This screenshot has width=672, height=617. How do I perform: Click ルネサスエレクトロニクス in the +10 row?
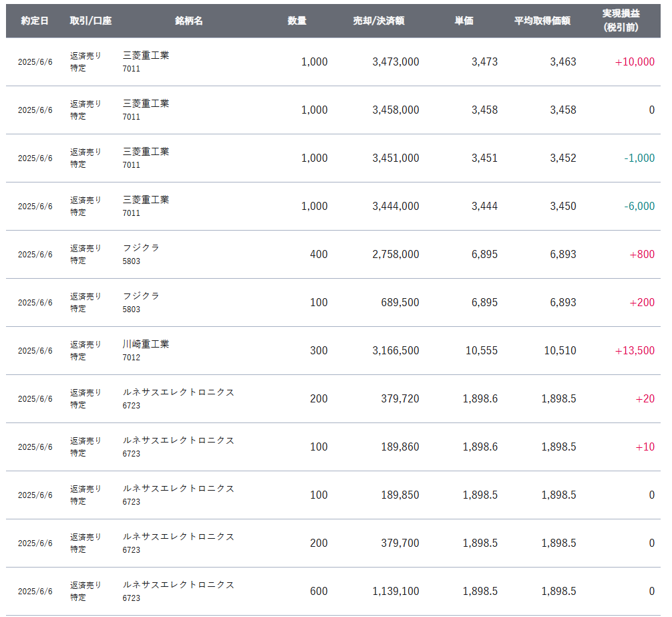coord(178,441)
